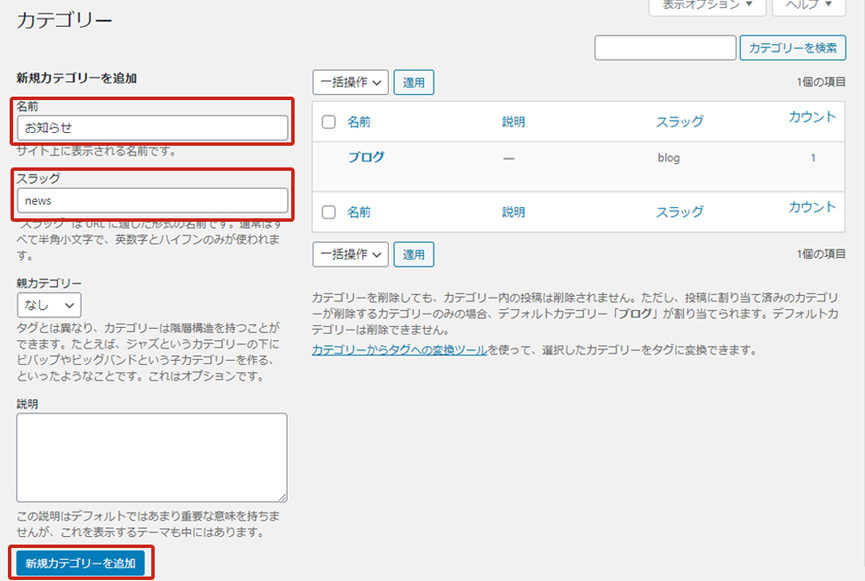Image resolution: width=865 pixels, height=581 pixels.
Task: Sort by 名前 column header at top
Action: tap(359, 122)
